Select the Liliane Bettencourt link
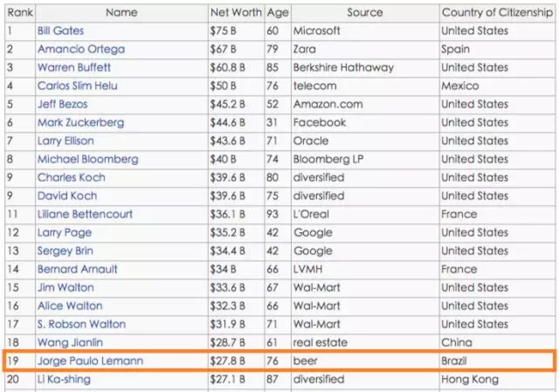559x392 pixels. 85,214
